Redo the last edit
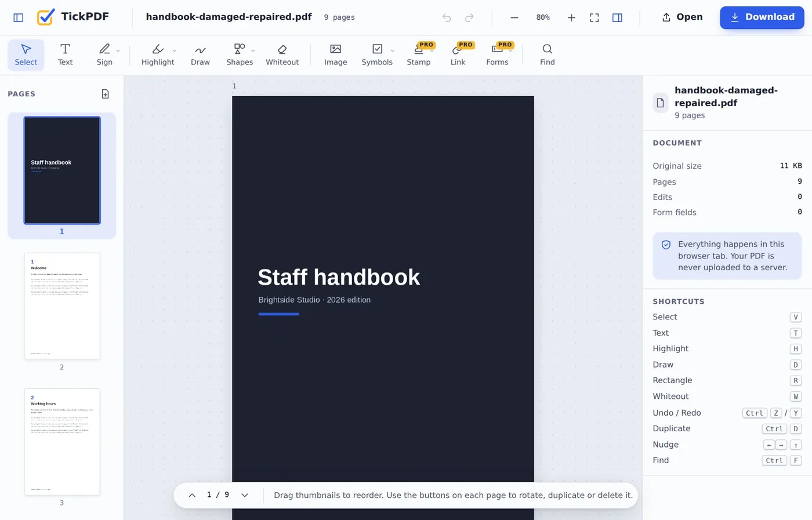 tap(469, 17)
